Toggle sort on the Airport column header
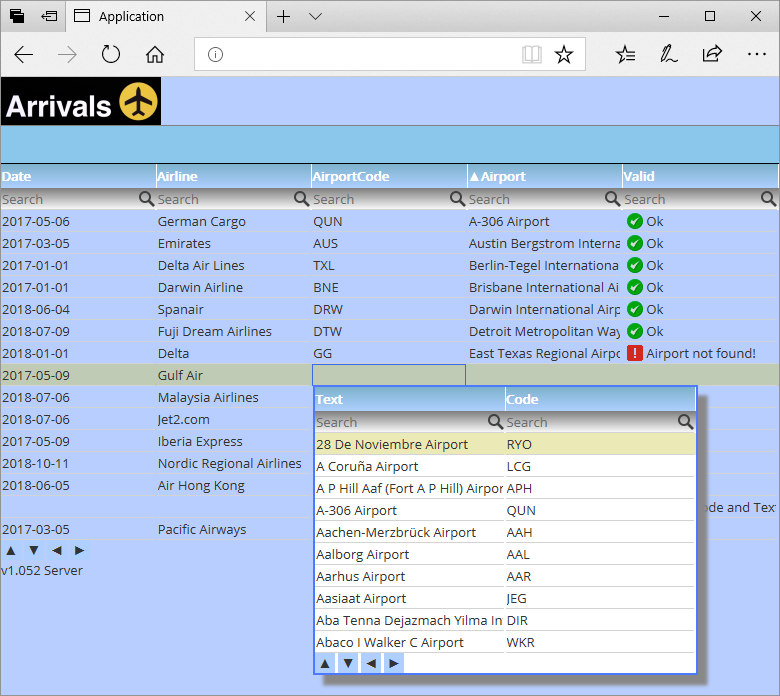 (x=545, y=177)
